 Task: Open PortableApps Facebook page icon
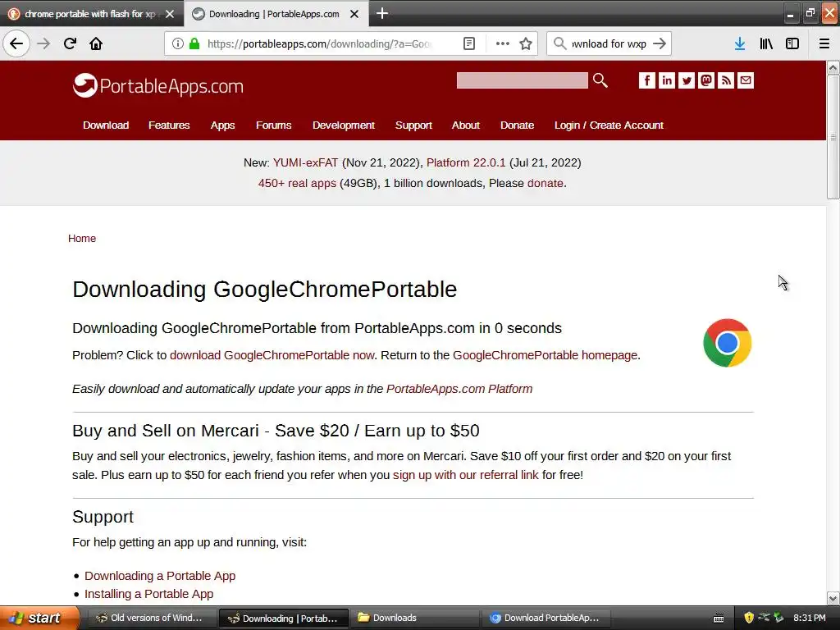click(646, 80)
